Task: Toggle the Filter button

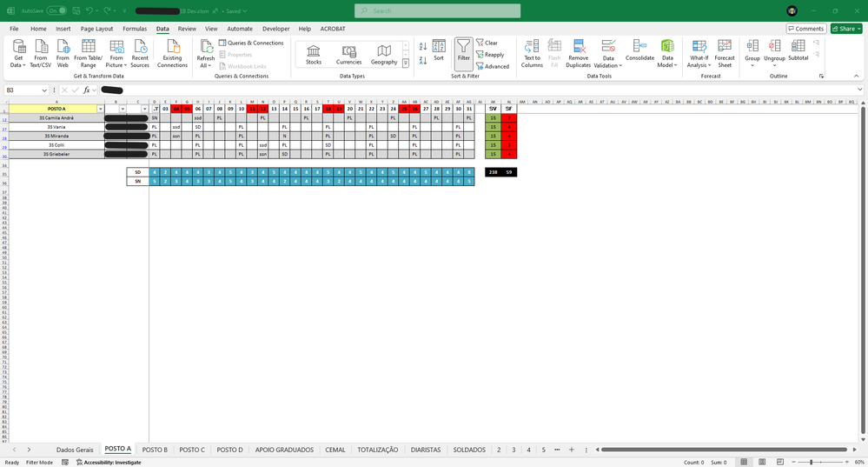Action: (x=463, y=54)
